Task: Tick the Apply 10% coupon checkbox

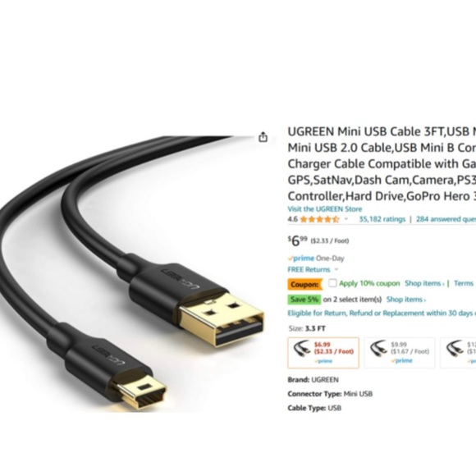Action: [332, 283]
